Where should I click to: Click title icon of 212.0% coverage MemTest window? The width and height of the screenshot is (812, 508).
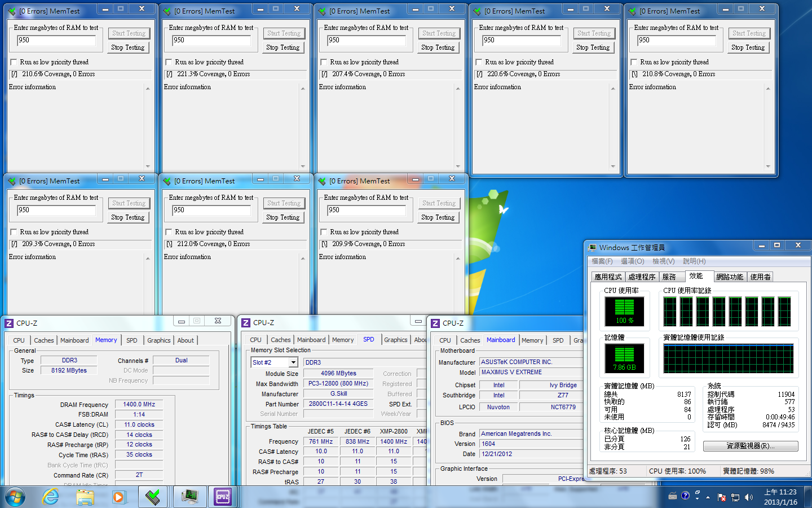(167, 181)
